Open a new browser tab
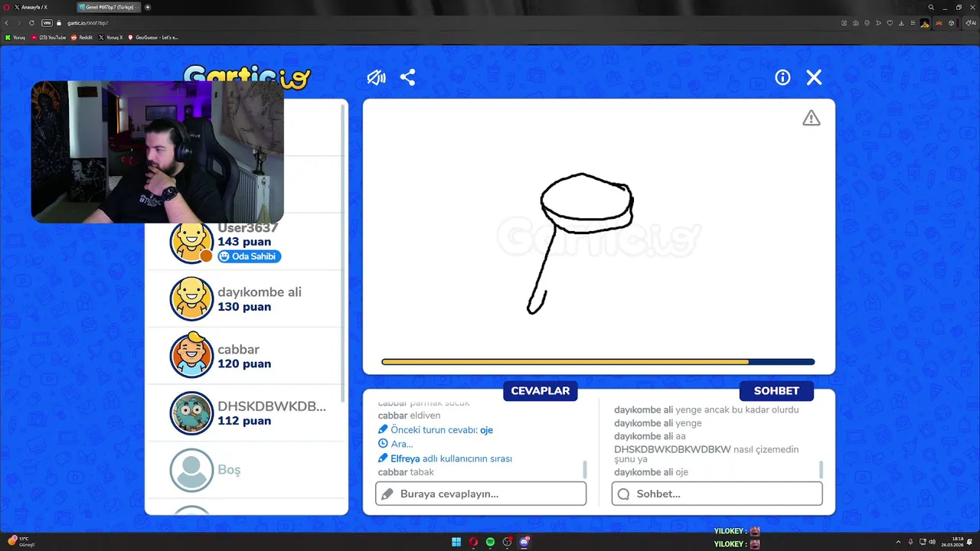Image resolution: width=980 pixels, height=551 pixels. [148, 7]
